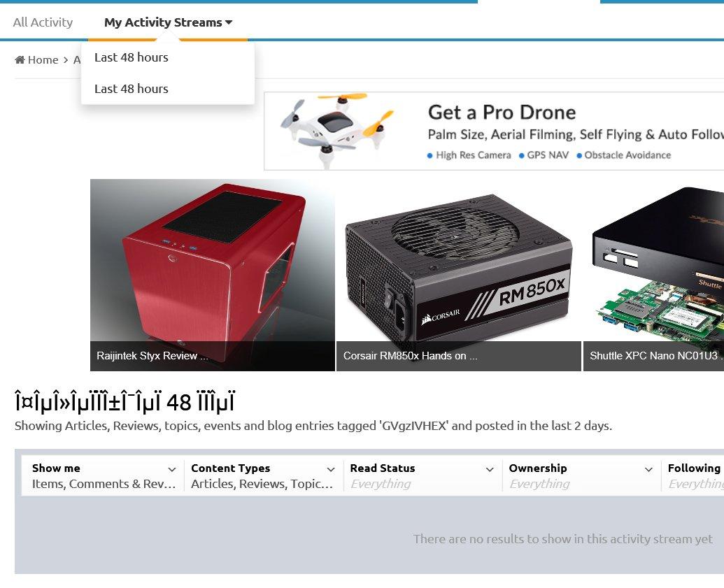Screen dimensions: 724x588
Task: Click the My Activity Streams caret arrow
Action: point(229,22)
